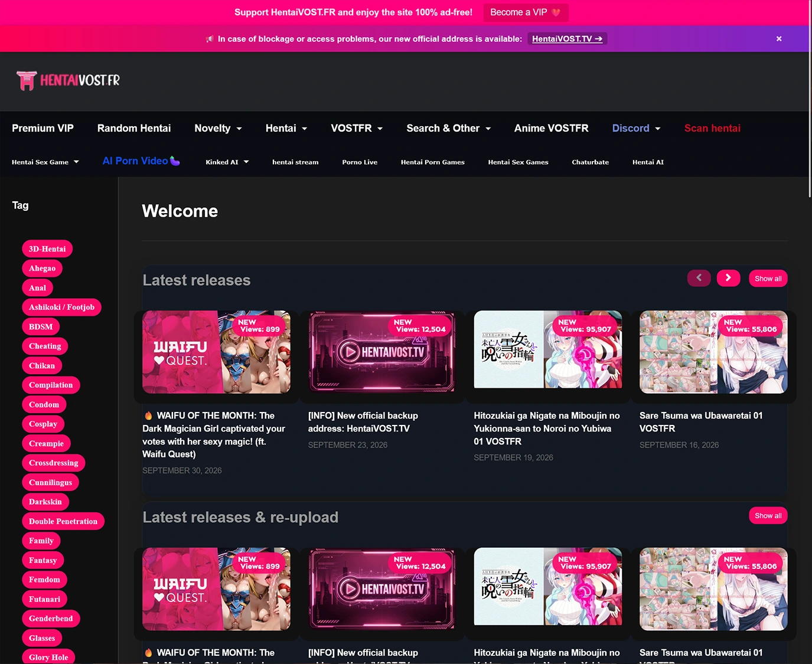The image size is (812, 664).
Task: Expand the Discord menu
Action: click(x=636, y=129)
